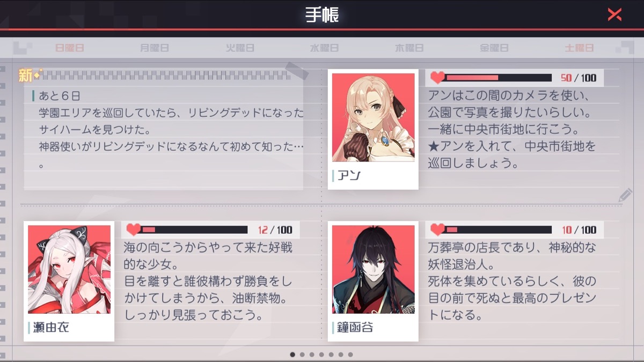Go to the second page indicator dot
The width and height of the screenshot is (644, 362).
click(302, 354)
